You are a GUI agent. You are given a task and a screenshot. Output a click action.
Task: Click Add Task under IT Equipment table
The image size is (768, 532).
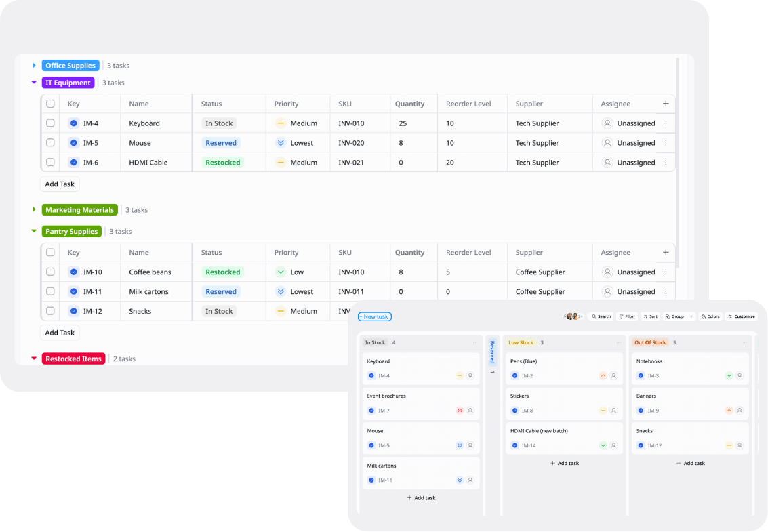(x=60, y=184)
